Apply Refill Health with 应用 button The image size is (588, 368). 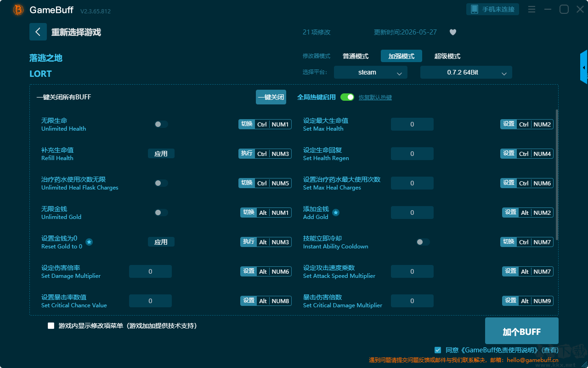[161, 154]
